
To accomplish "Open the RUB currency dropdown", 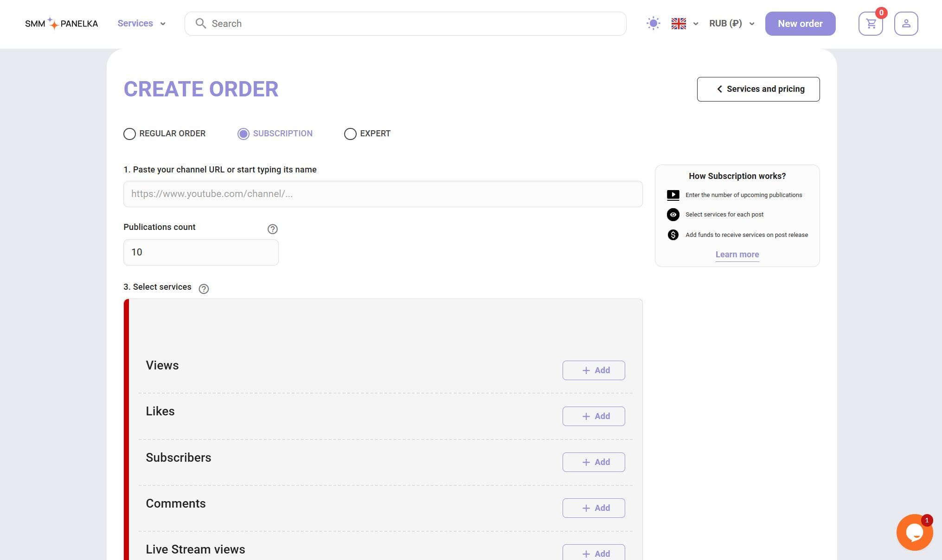I will tap(731, 24).
